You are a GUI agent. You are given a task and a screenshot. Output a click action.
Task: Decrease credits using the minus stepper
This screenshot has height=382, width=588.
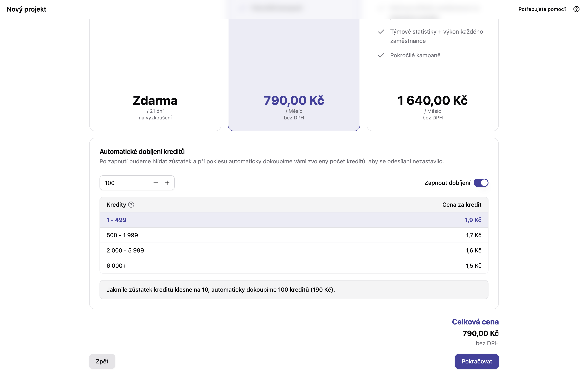156,183
